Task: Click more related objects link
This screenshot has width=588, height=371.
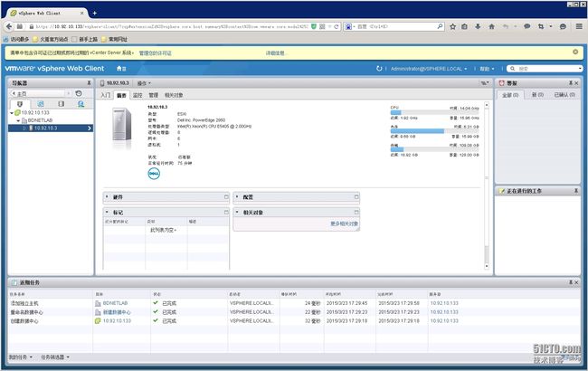Action: [x=344, y=224]
